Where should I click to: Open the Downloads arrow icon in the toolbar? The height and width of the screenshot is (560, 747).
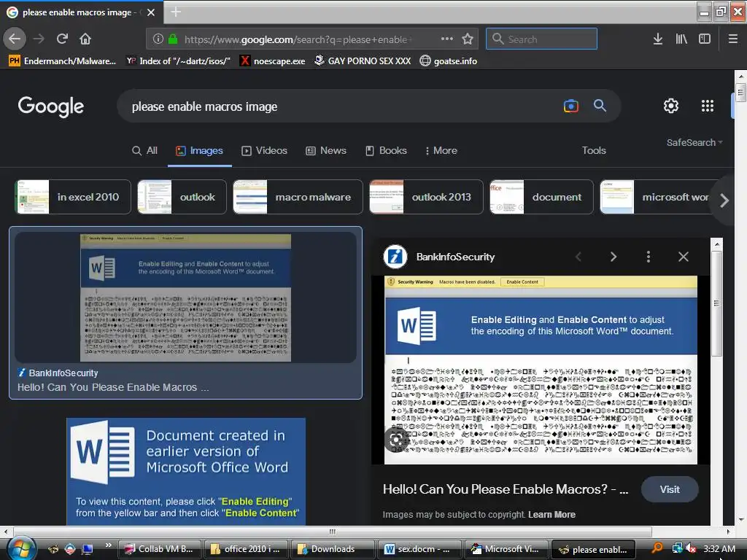(658, 39)
